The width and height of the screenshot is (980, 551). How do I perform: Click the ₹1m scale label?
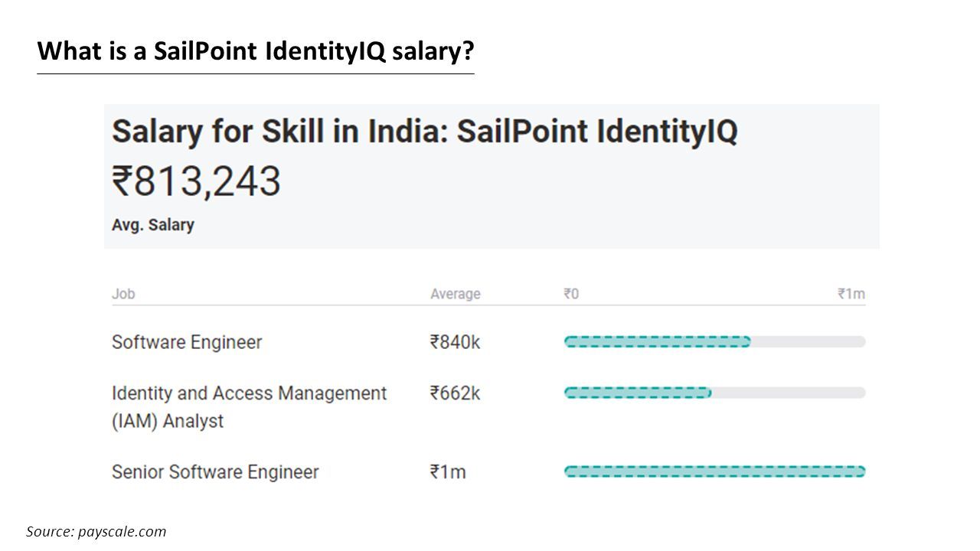(851, 294)
